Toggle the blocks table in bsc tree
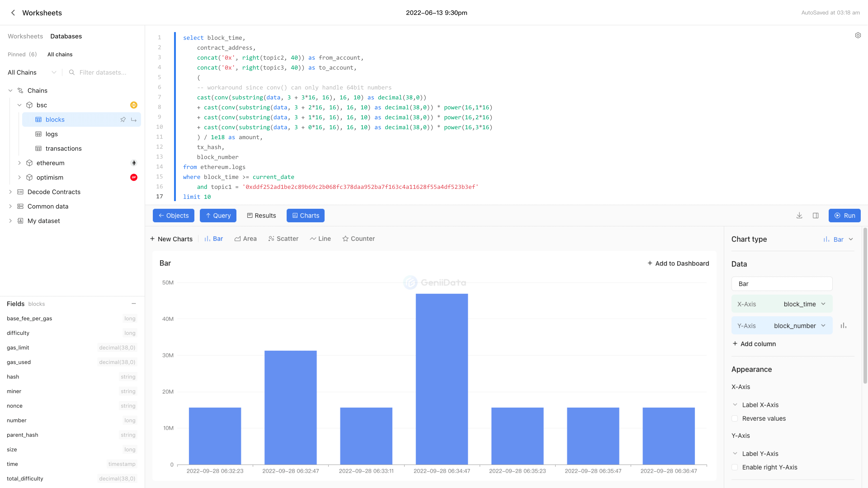Screen dimensions: 868x488 pos(55,119)
